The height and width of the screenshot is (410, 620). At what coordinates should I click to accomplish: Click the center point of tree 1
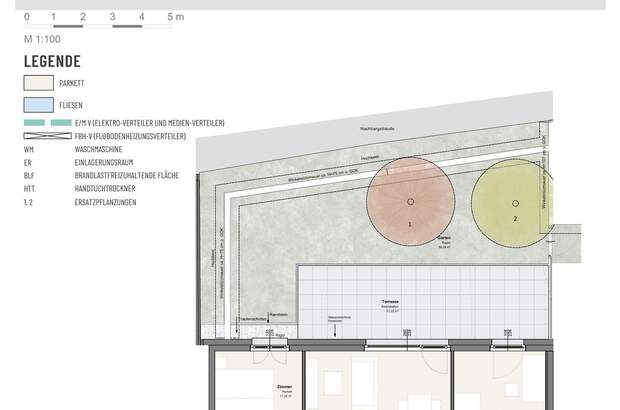pos(410,202)
